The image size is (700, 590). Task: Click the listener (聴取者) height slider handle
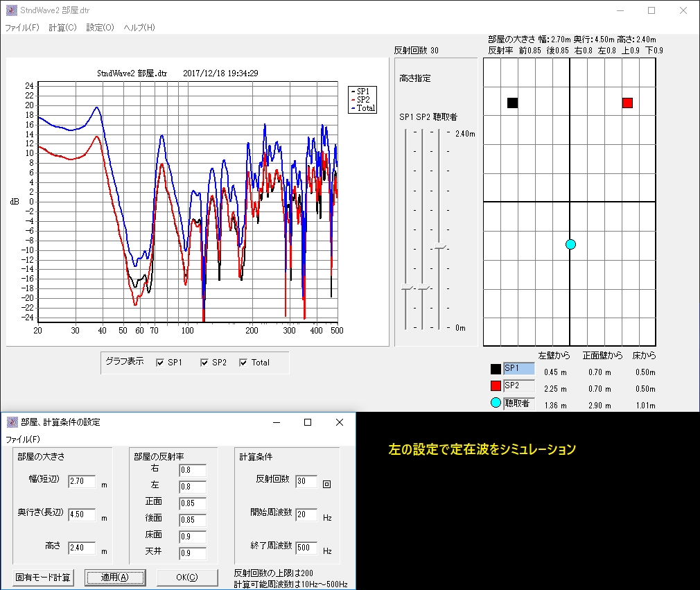coord(440,246)
